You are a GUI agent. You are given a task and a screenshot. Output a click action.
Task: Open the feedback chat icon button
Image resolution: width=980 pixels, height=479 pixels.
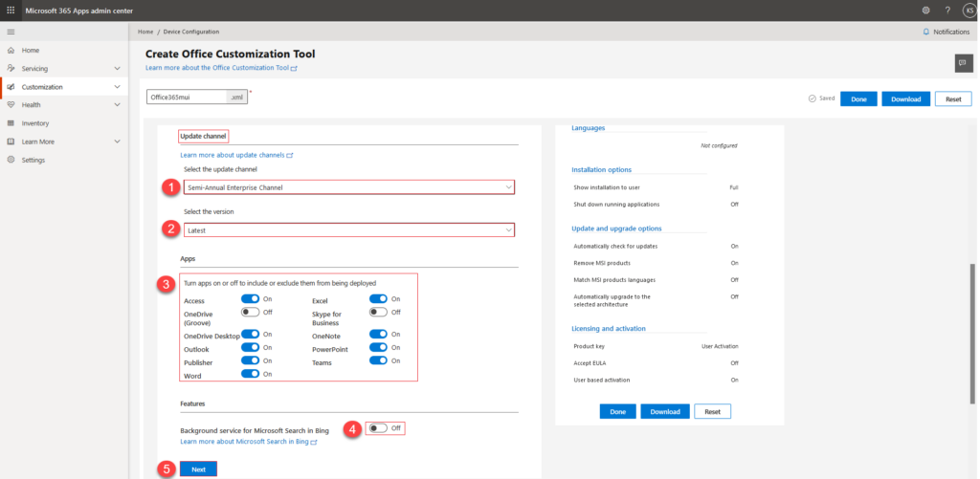pyautogui.click(x=964, y=63)
